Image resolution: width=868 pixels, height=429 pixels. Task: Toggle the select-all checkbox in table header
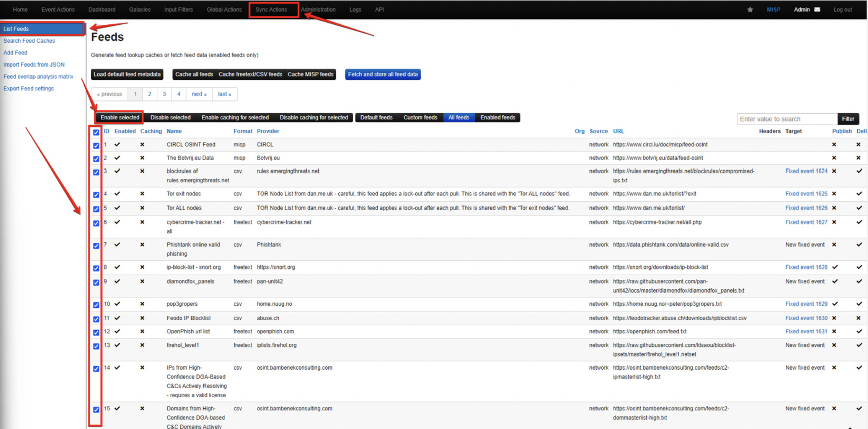coord(96,132)
